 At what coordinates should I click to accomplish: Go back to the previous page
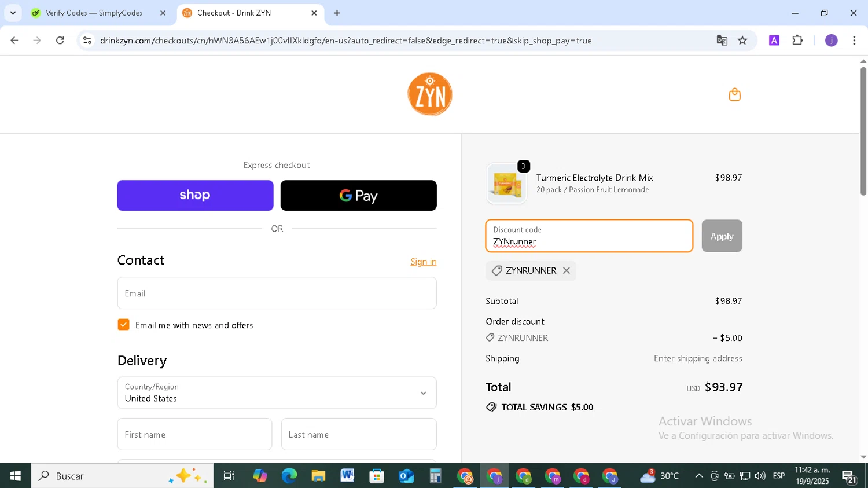(x=14, y=41)
